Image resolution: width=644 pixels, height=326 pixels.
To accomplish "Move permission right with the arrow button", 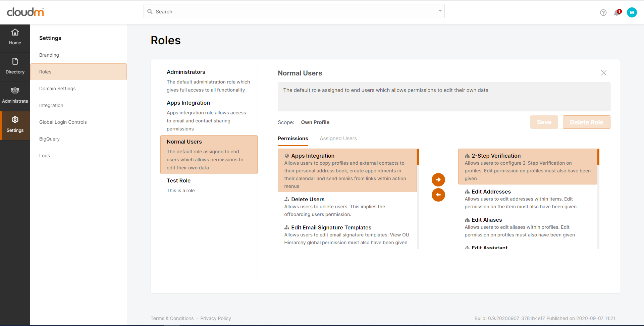I will click(x=438, y=180).
